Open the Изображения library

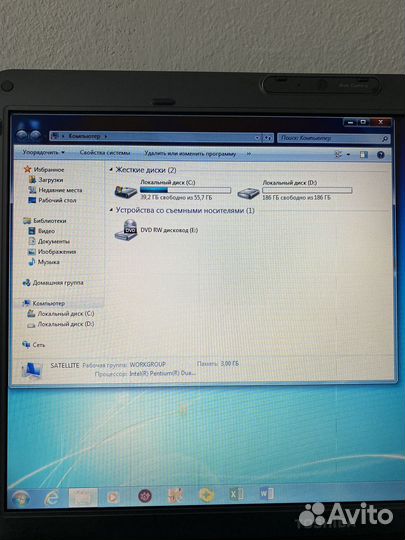56,252
